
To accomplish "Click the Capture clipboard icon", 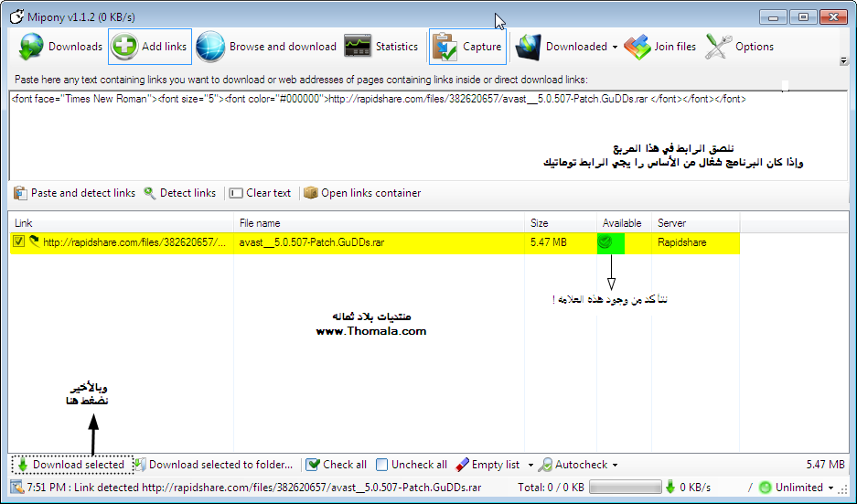I will click(x=445, y=47).
